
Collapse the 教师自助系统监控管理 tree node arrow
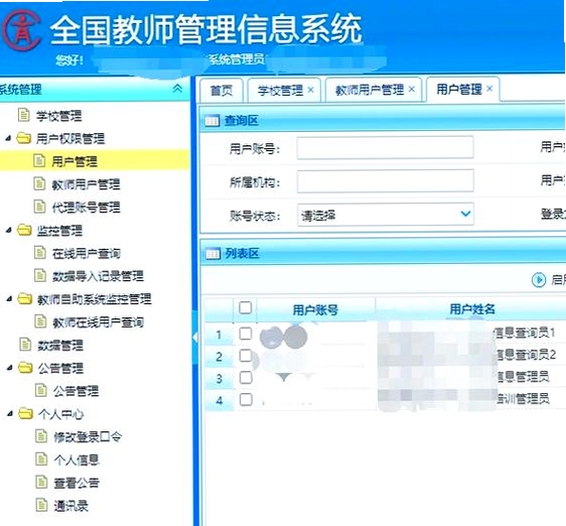pyautogui.click(x=10, y=299)
